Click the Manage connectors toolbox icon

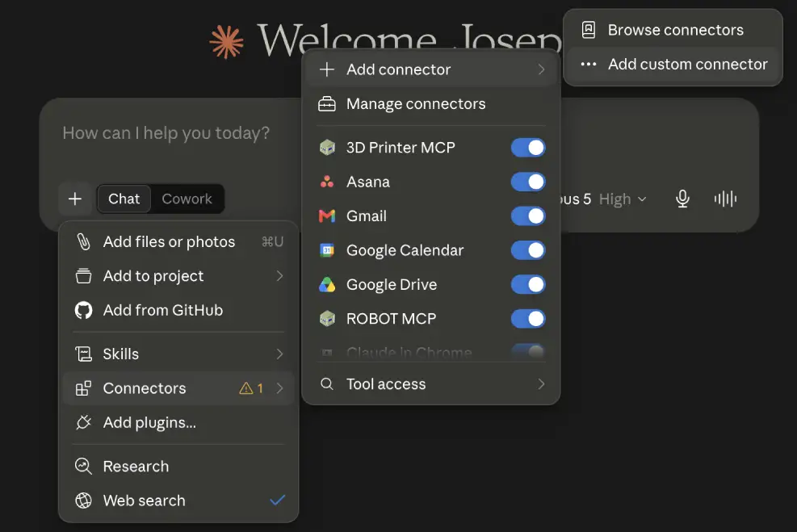coord(327,103)
